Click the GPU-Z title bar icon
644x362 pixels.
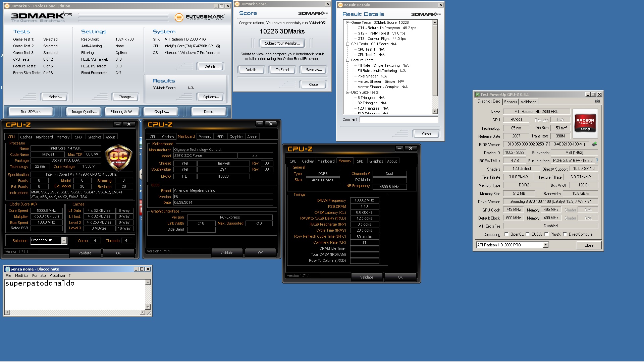pos(477,95)
